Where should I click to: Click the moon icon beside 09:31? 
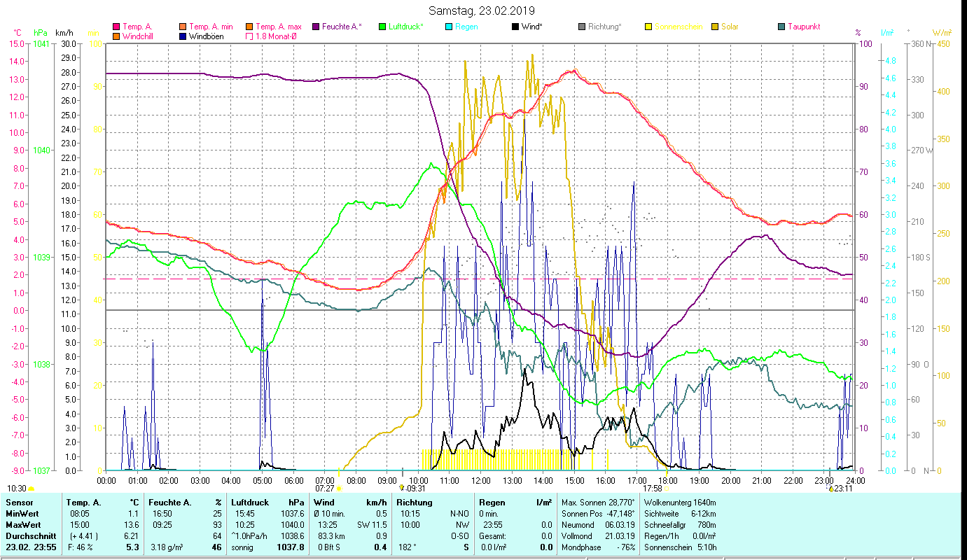[x=402, y=488]
